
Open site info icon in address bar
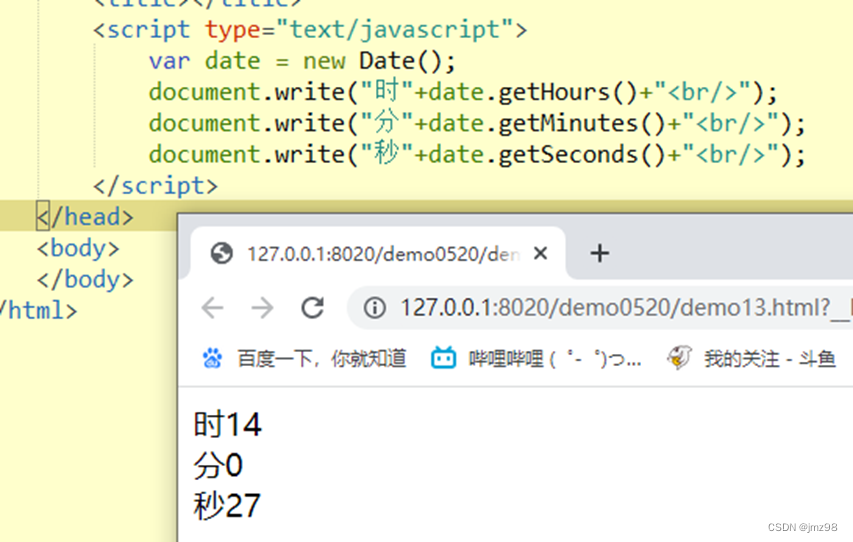[x=375, y=308]
